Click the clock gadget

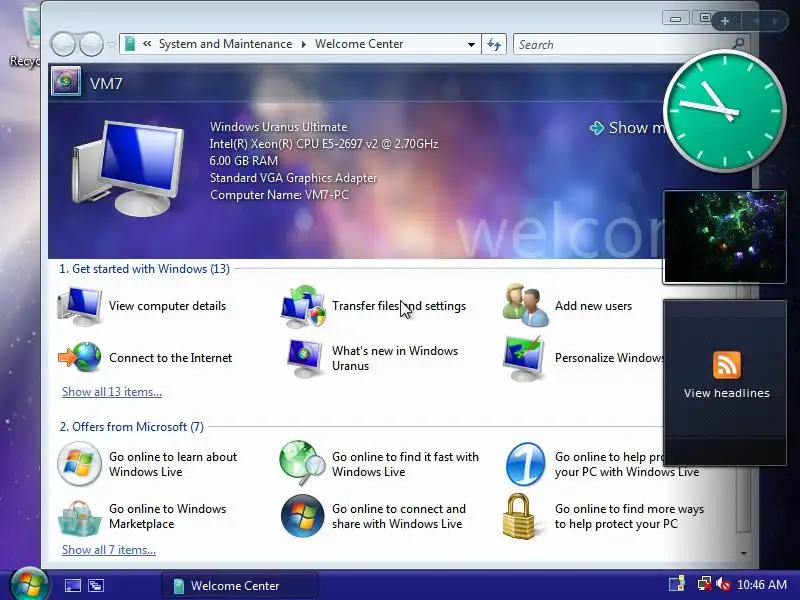pos(725,111)
